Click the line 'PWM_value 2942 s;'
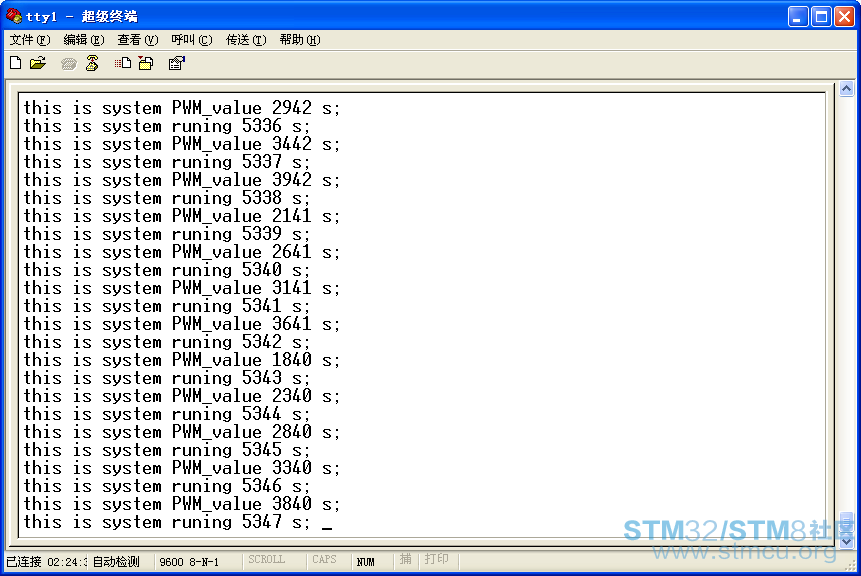Viewport: 861px width, 576px height. [182, 108]
